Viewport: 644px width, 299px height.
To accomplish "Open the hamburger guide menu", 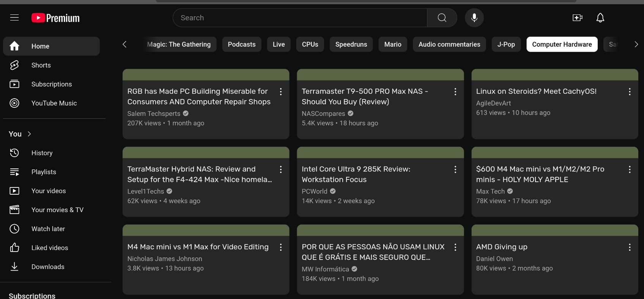I will click(14, 18).
